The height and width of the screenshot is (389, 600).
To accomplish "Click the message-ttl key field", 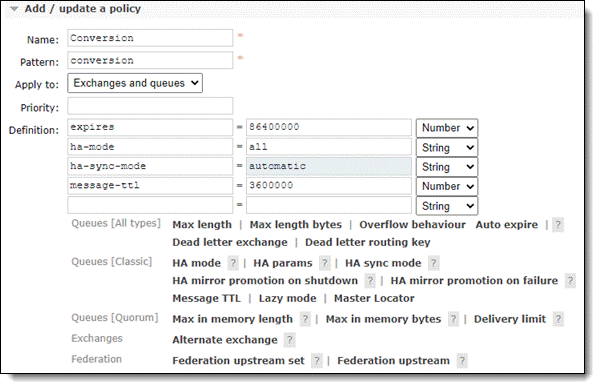I will (150, 186).
